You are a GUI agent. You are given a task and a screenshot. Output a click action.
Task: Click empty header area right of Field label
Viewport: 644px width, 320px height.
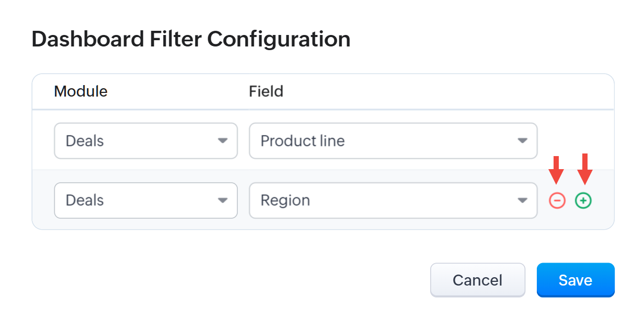click(x=444, y=91)
